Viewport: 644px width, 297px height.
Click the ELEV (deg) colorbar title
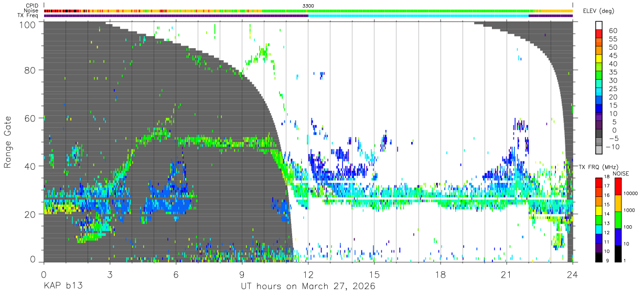[x=598, y=11]
